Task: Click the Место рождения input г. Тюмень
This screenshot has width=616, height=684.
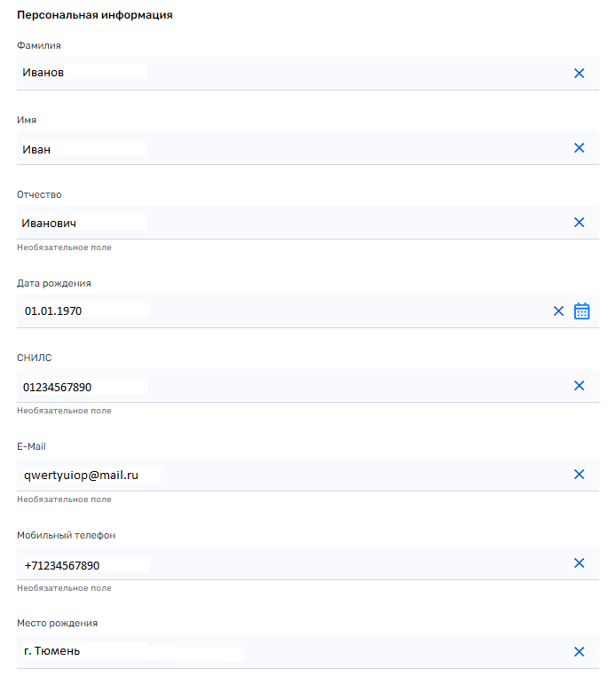Action: click(266, 651)
